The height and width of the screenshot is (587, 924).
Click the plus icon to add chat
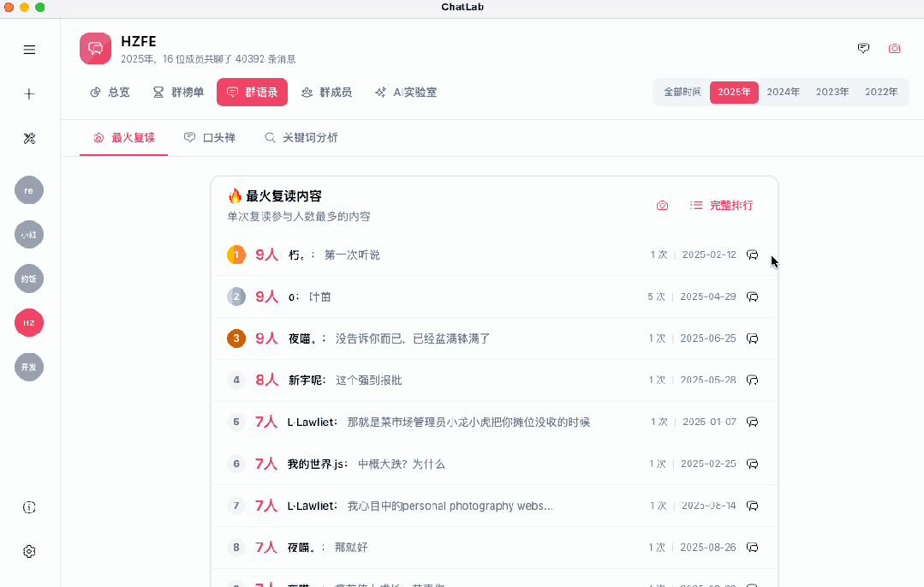(29, 93)
